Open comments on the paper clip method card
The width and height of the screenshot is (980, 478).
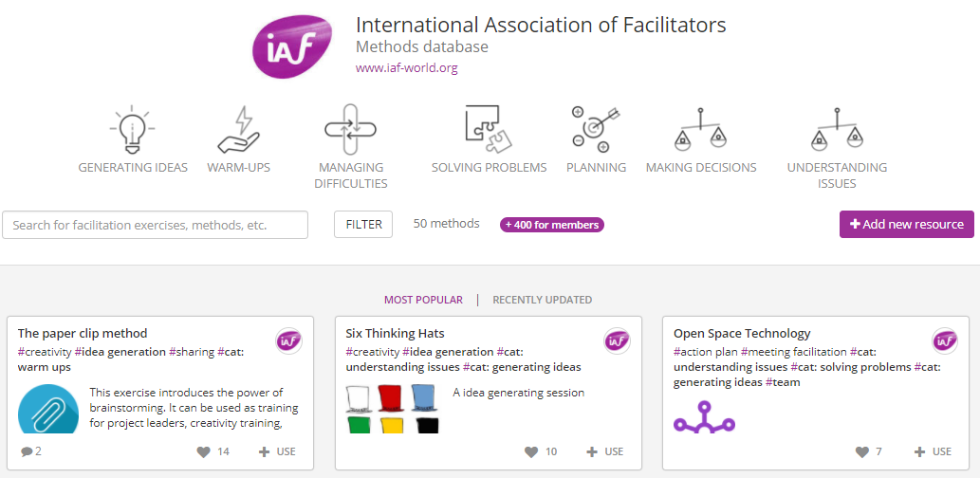click(x=30, y=451)
